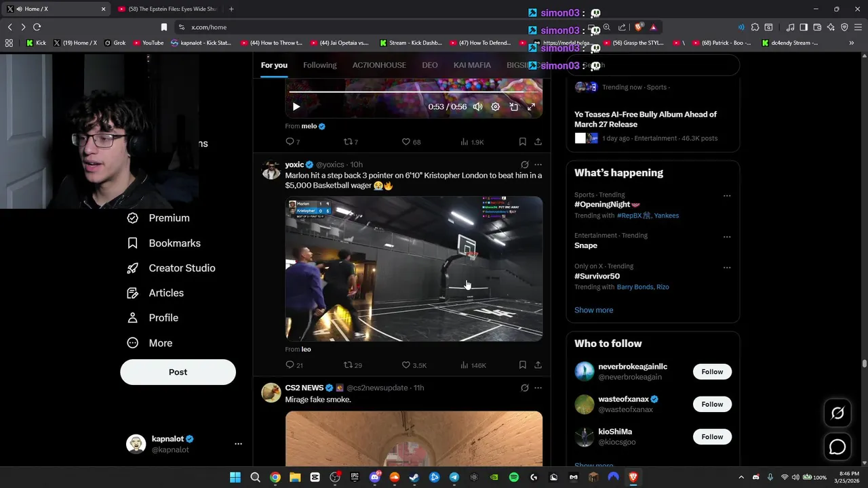Open the #RepBX trending link
The width and height of the screenshot is (868, 488).
633,216
